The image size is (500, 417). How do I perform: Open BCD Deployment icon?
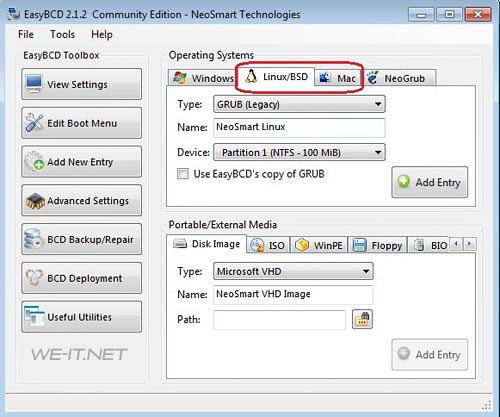coord(34,278)
